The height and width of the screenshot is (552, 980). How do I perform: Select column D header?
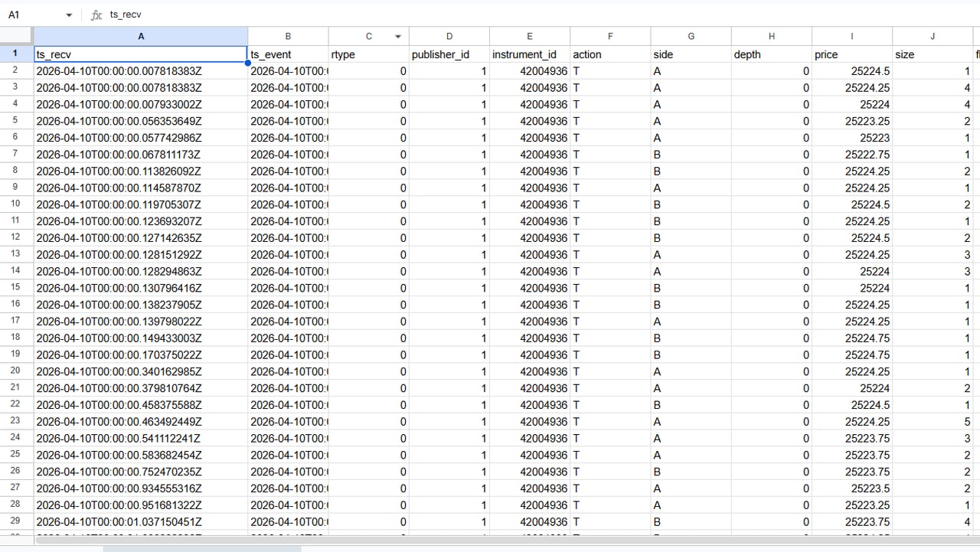coord(449,36)
